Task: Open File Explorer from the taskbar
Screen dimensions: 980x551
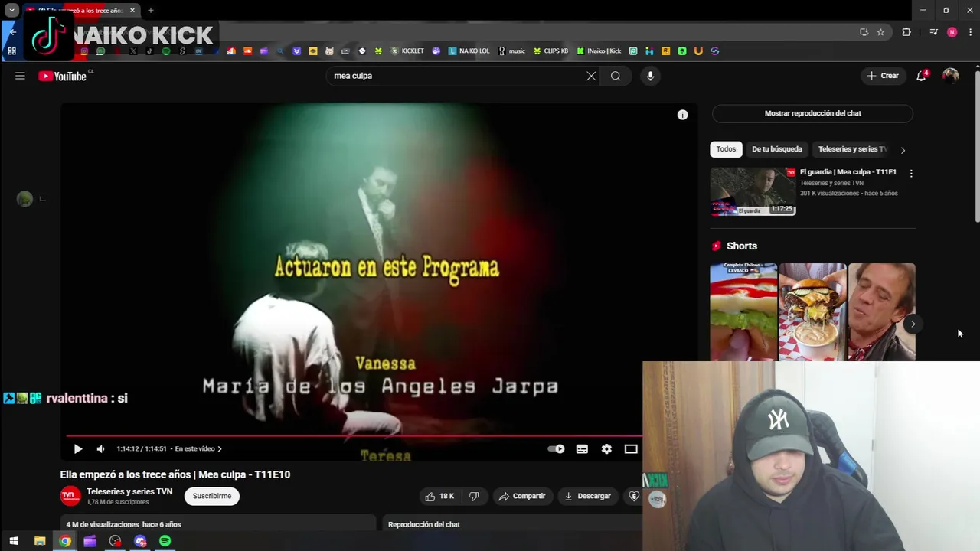Action: 40,541
